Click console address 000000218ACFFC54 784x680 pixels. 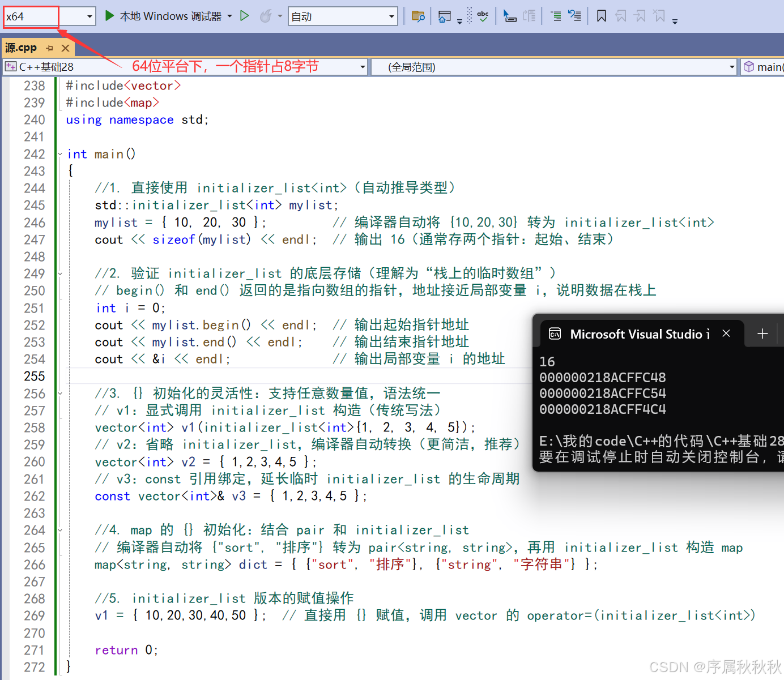603,394
